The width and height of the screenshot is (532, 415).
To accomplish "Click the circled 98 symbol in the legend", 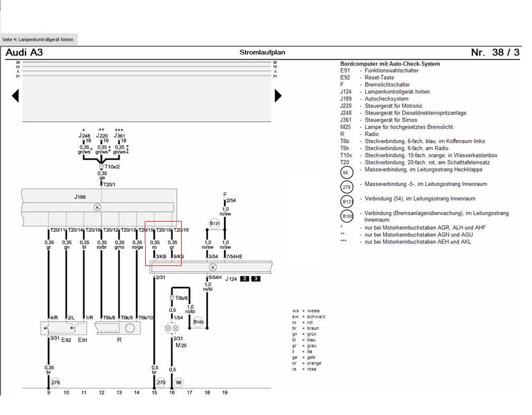I will [347, 173].
